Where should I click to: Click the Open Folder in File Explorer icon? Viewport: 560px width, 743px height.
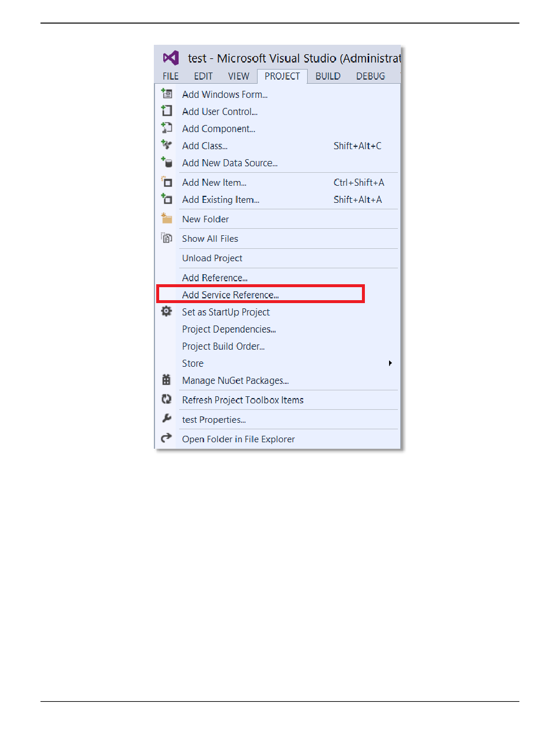pyautogui.click(x=167, y=438)
